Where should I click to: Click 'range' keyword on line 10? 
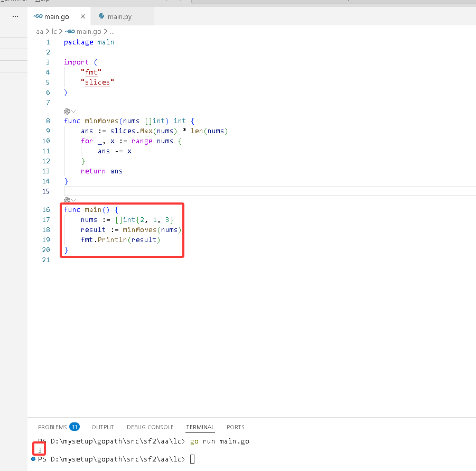142,141
